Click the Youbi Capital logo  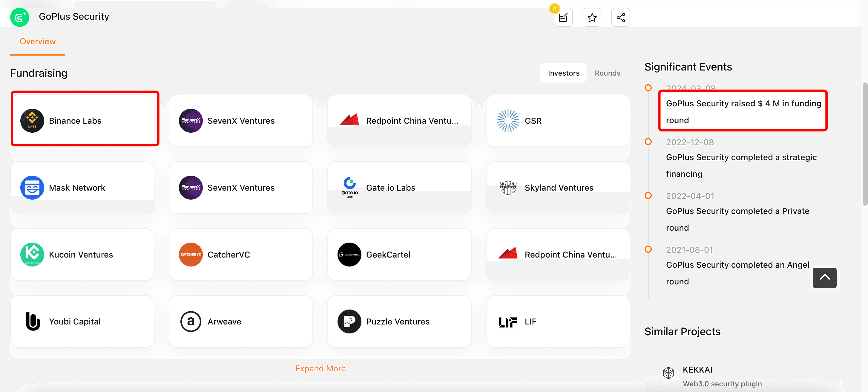(x=33, y=321)
